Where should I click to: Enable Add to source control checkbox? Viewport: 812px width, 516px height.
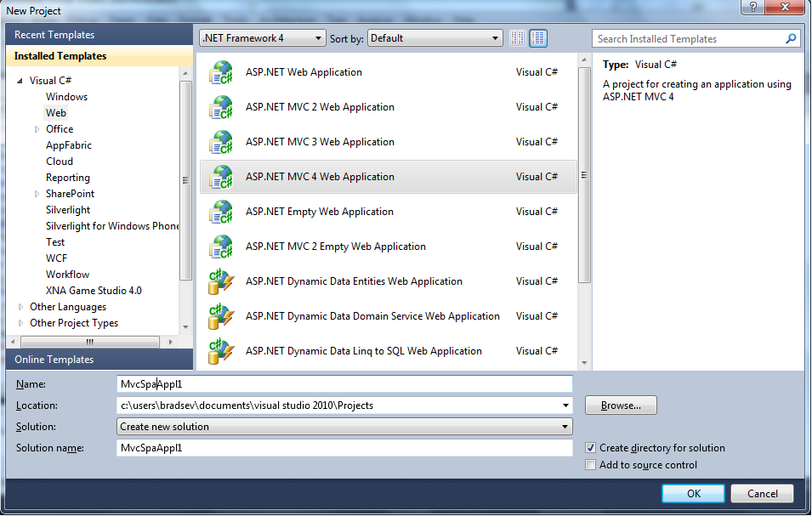click(590, 465)
